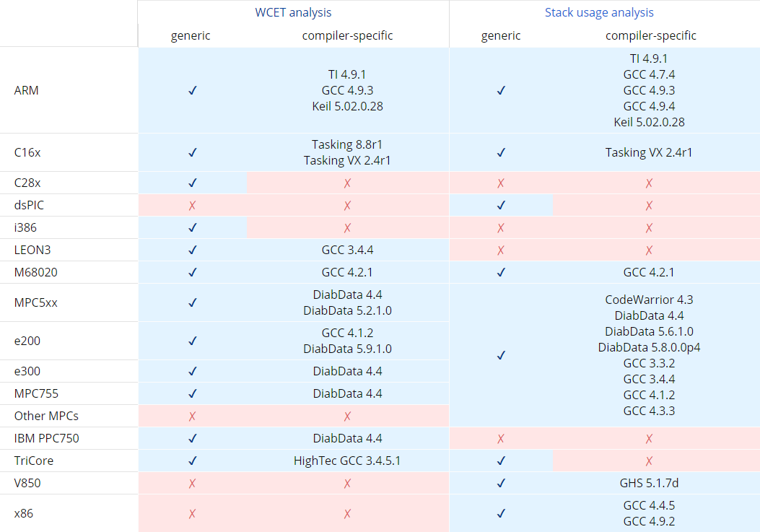Click the GCC 4.9.4 entry
The image size is (760, 532).
(x=649, y=106)
